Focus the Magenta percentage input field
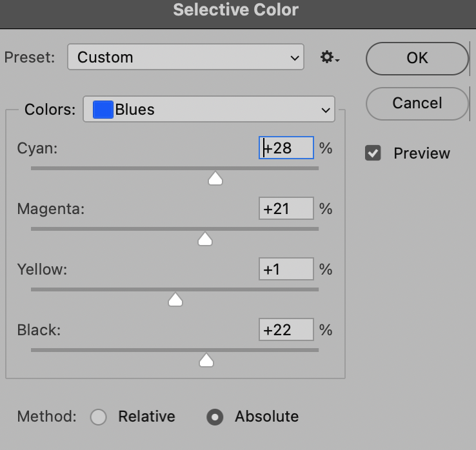Viewport: 476px width, 450px height. [x=286, y=208]
